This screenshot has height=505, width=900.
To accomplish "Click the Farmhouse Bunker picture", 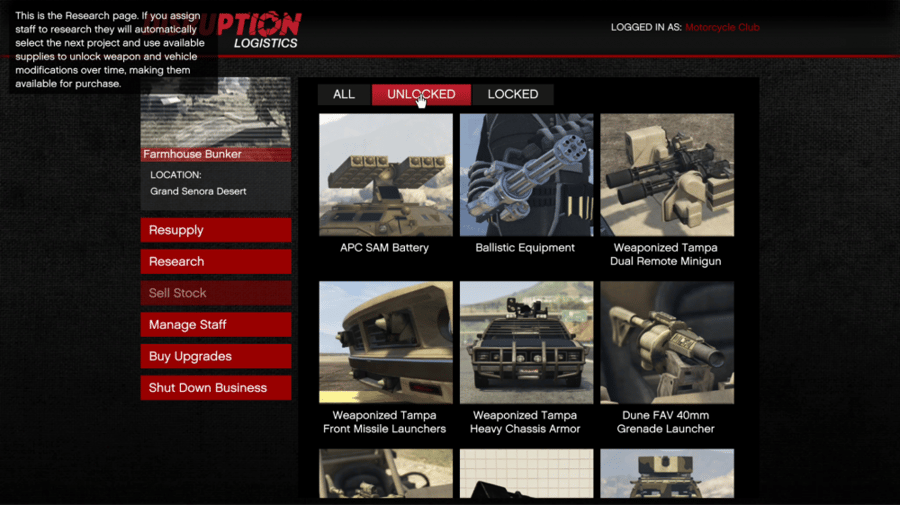I will coord(216,112).
